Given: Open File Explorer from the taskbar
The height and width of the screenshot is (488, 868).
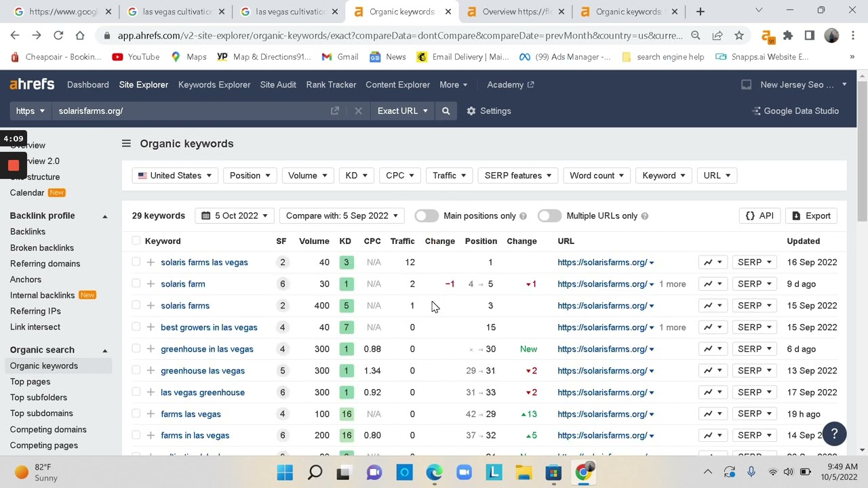Looking at the screenshot, I should point(524,472).
